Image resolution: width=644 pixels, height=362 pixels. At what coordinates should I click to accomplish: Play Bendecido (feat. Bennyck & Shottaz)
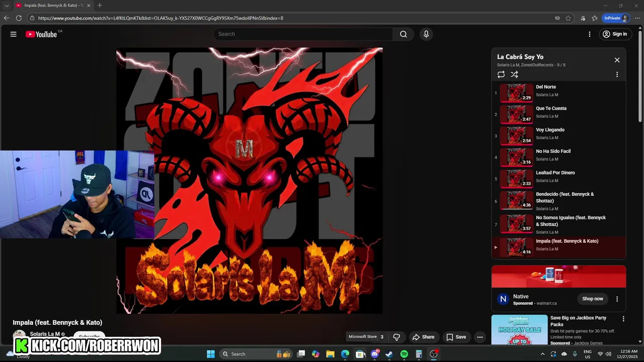pyautogui.click(x=558, y=201)
